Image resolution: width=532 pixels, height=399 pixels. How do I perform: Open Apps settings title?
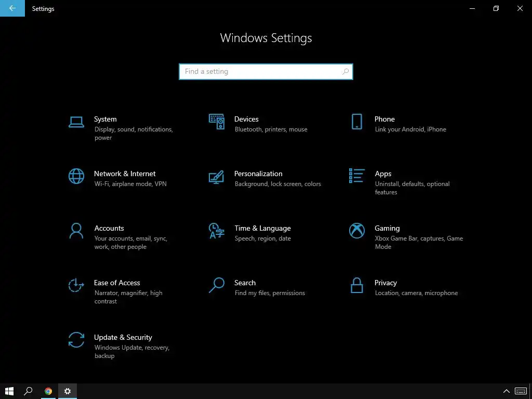coord(383,174)
